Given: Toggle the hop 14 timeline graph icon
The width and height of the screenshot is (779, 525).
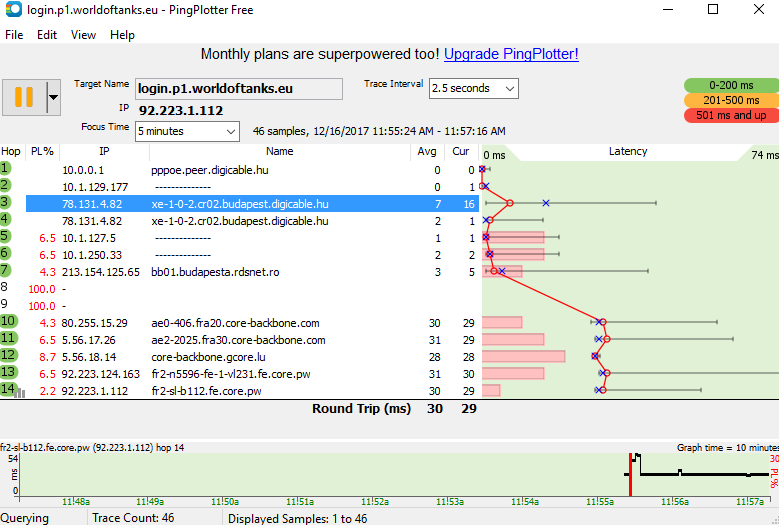Looking at the screenshot, I should (x=20, y=393).
